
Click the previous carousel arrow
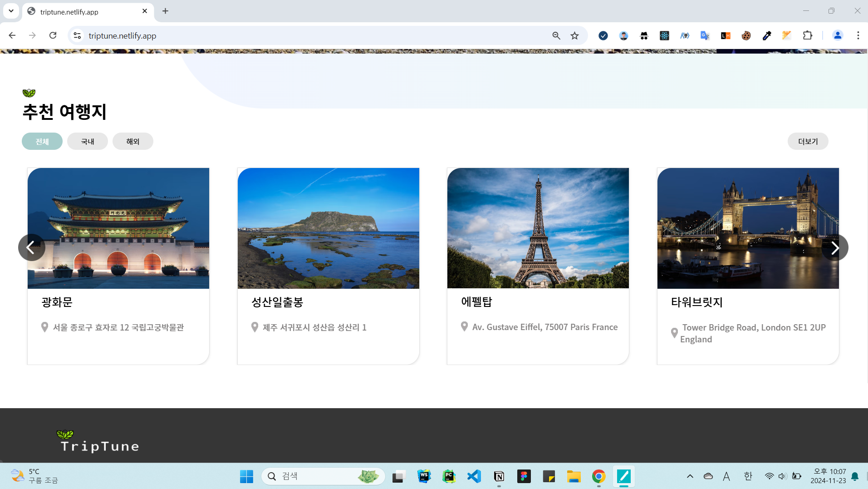(x=31, y=247)
